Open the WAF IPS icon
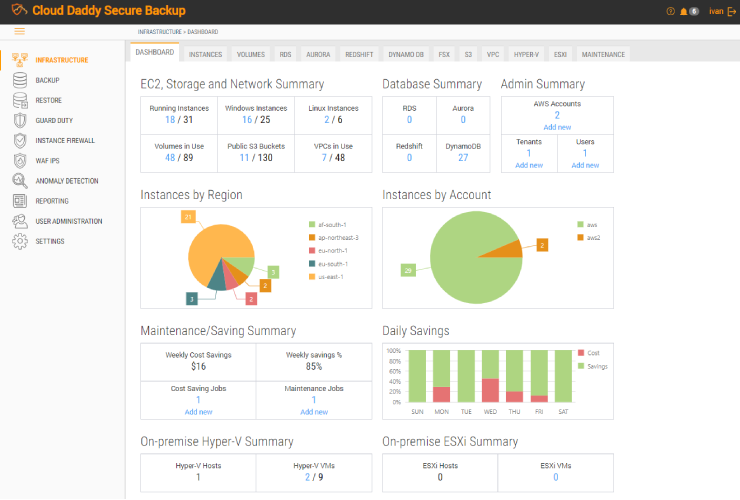740x500 pixels. (x=19, y=160)
